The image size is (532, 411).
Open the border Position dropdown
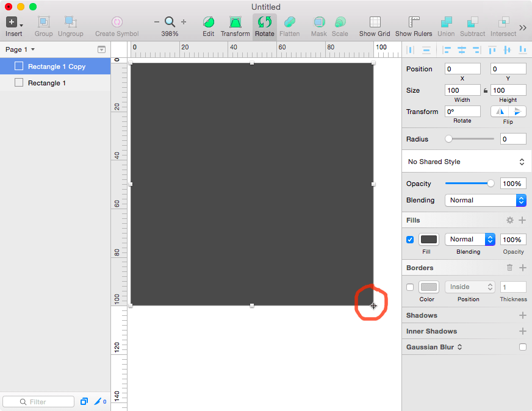(x=470, y=287)
